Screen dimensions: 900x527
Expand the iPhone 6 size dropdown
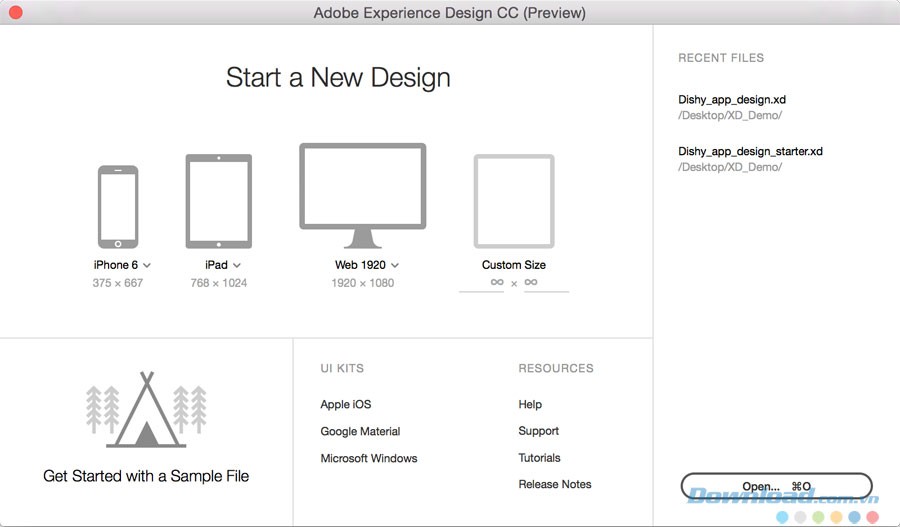[x=147, y=265]
